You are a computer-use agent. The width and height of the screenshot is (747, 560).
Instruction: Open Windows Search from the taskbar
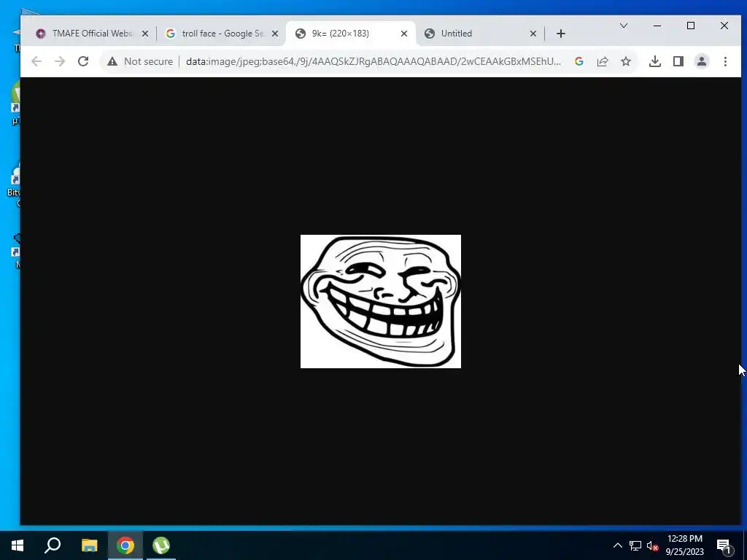[x=53, y=545]
